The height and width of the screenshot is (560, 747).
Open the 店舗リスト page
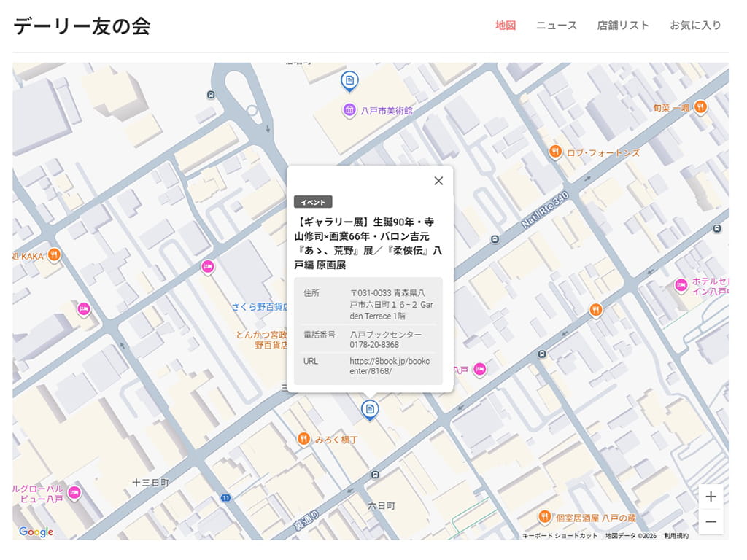tap(622, 25)
